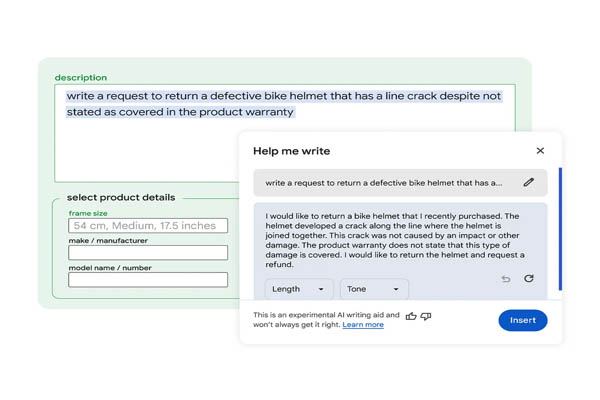Focus the frame size input field
This screenshot has width=600, height=400.
click(x=148, y=225)
